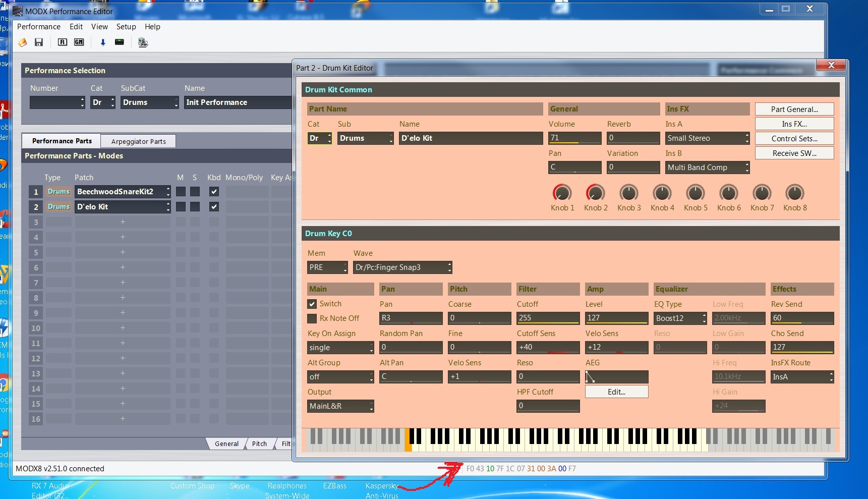Viewport: 868px width, 499px height.
Task: Open the Mem PRE dropdown
Action: point(328,267)
